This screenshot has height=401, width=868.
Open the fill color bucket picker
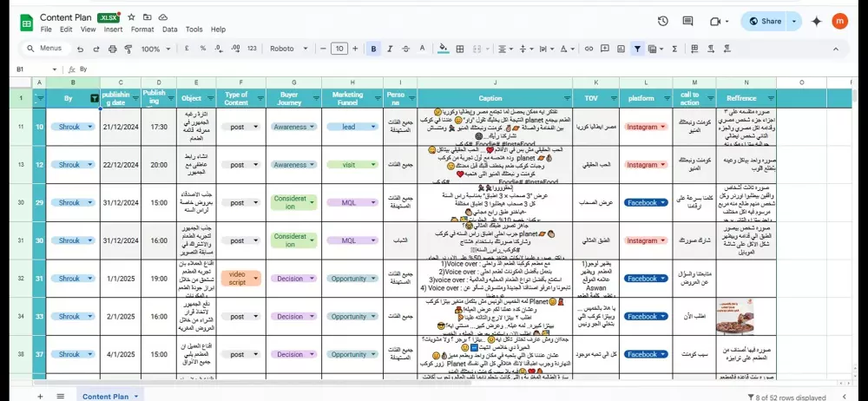(x=443, y=49)
